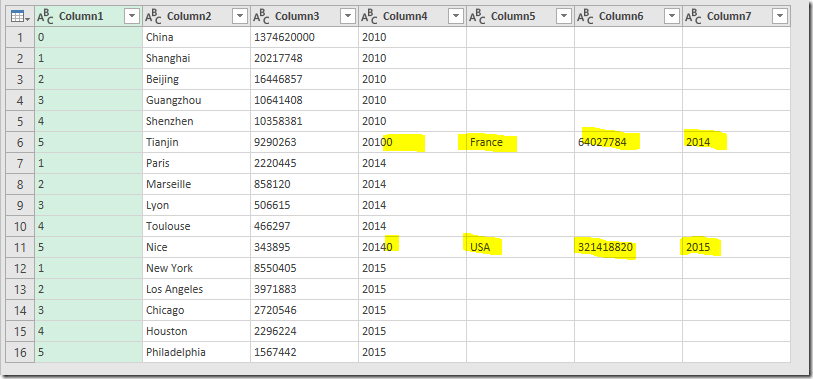Screen dimensions: 813x379
Task: Click the Los Angeles cell
Action: [x=197, y=289]
